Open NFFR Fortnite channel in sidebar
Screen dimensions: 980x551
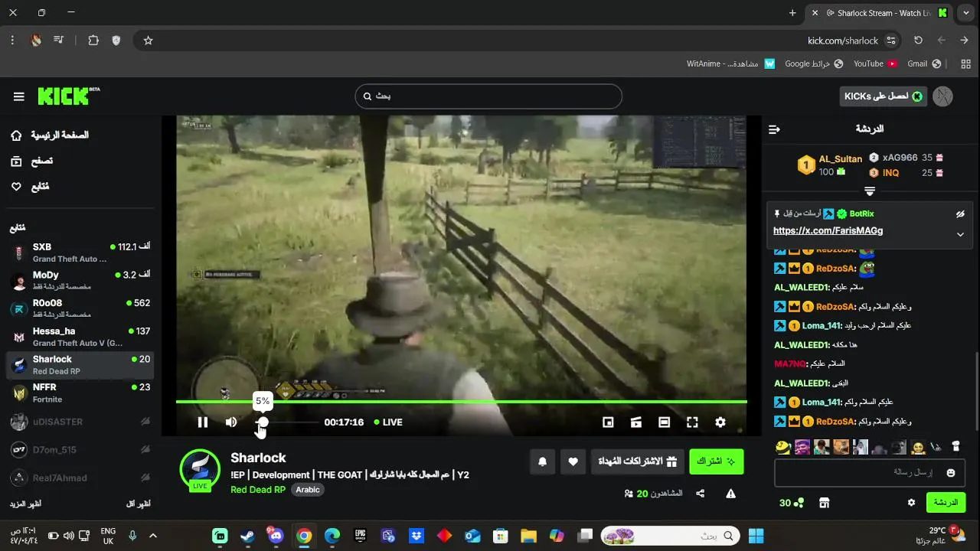click(x=80, y=393)
